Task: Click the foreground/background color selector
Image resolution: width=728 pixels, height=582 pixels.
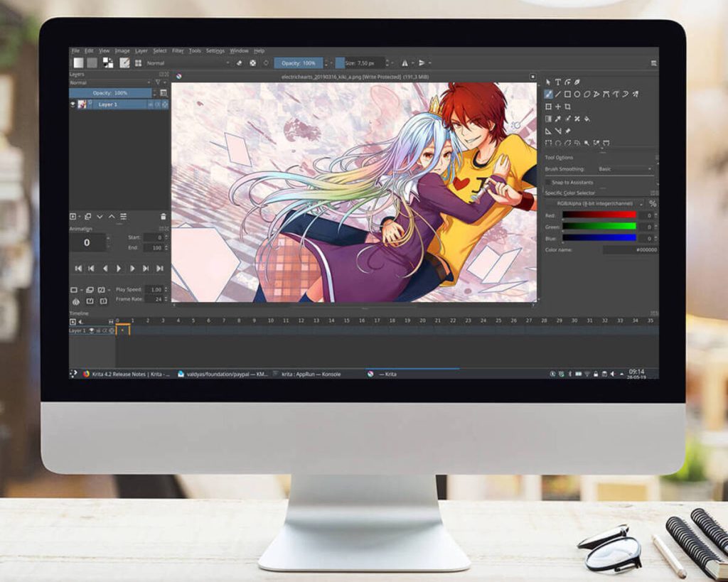Action: (108, 63)
